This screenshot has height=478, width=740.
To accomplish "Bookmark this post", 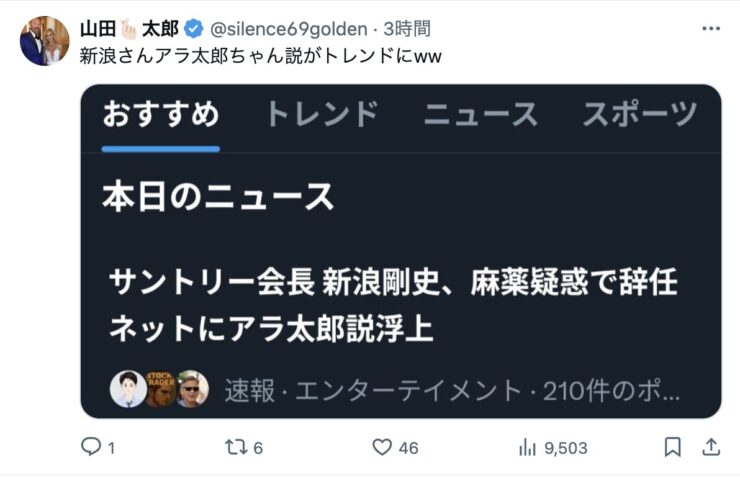I will coord(673,447).
